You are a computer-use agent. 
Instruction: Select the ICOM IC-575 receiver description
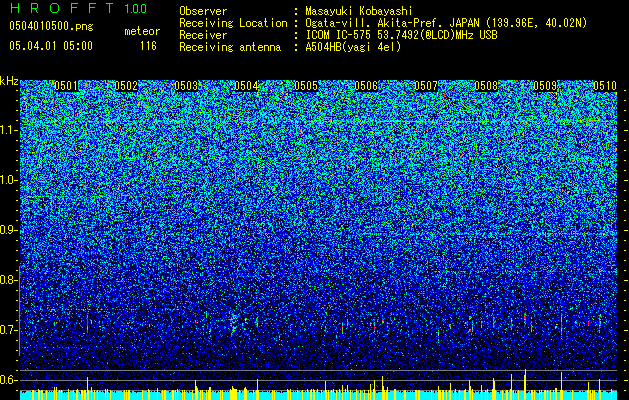click(401, 35)
